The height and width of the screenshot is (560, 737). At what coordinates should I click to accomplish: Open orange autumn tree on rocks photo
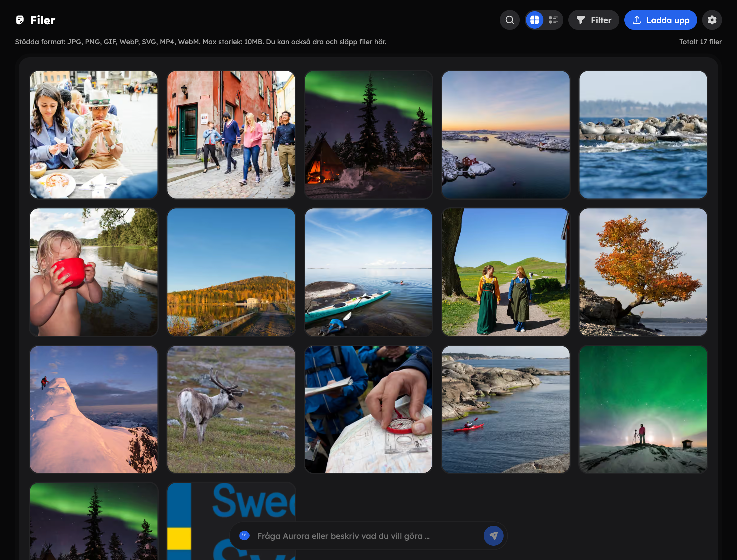(x=643, y=272)
